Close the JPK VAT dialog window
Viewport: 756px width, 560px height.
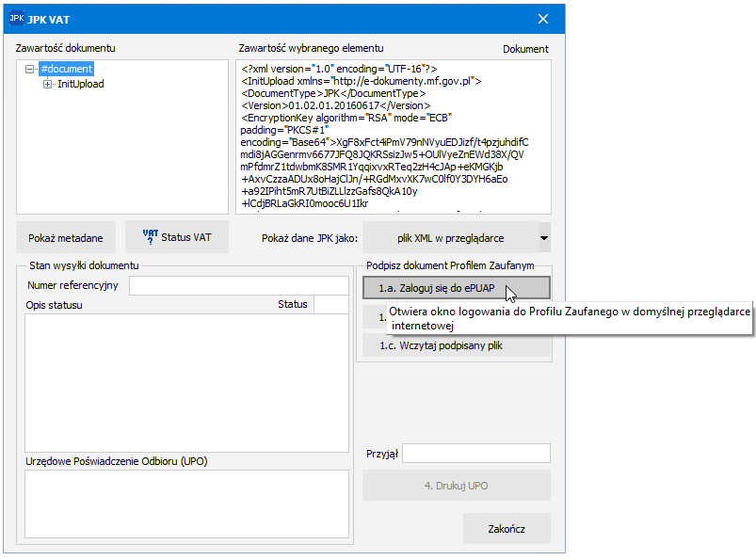click(543, 19)
